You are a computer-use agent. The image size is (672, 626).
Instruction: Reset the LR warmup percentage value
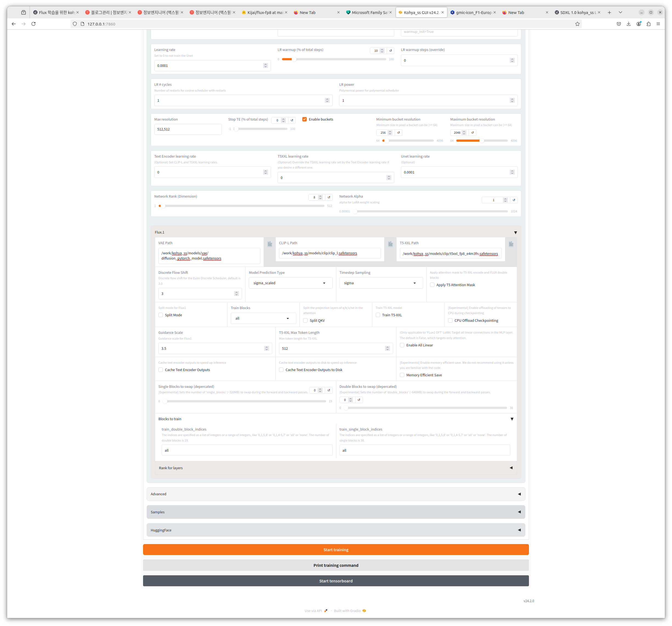(x=391, y=51)
